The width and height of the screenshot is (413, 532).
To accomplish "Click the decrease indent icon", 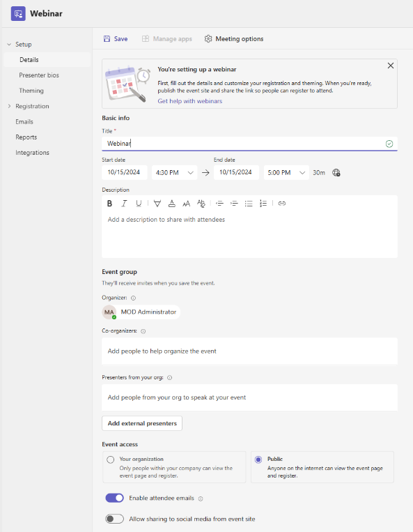I will point(219,204).
